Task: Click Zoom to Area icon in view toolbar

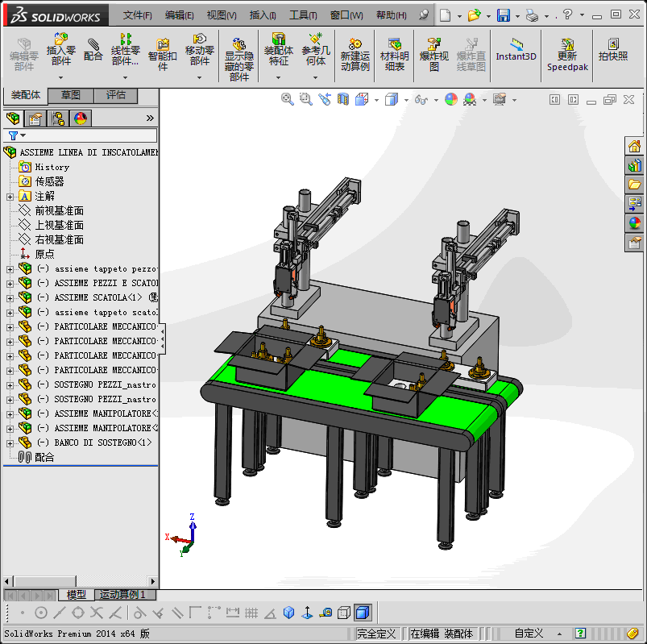Action: (305, 99)
